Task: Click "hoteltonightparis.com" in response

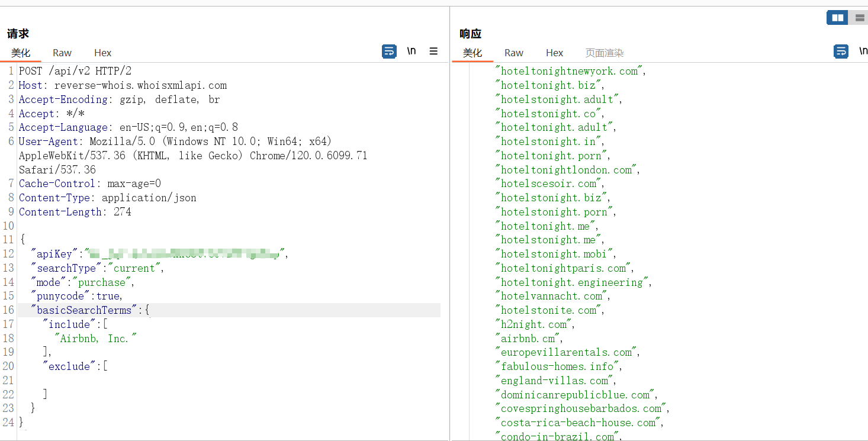Action: pyautogui.click(x=564, y=268)
